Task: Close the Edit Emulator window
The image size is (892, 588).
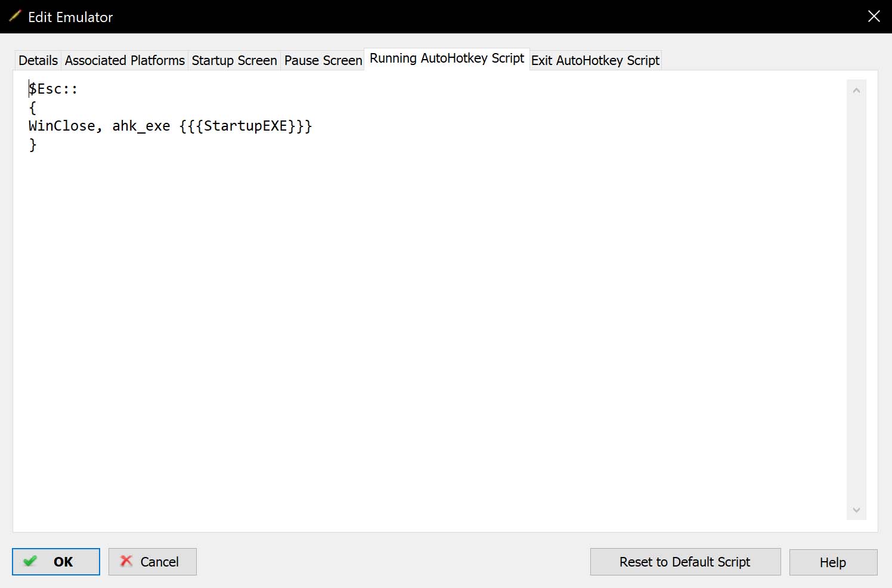Action: coord(874,17)
